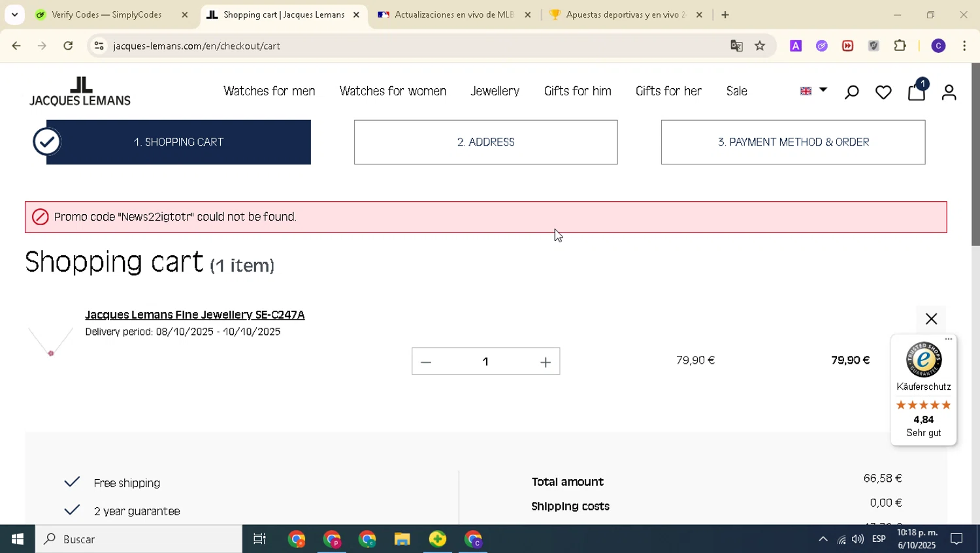
Task: Open the blue A extension icon
Action: tap(796, 46)
